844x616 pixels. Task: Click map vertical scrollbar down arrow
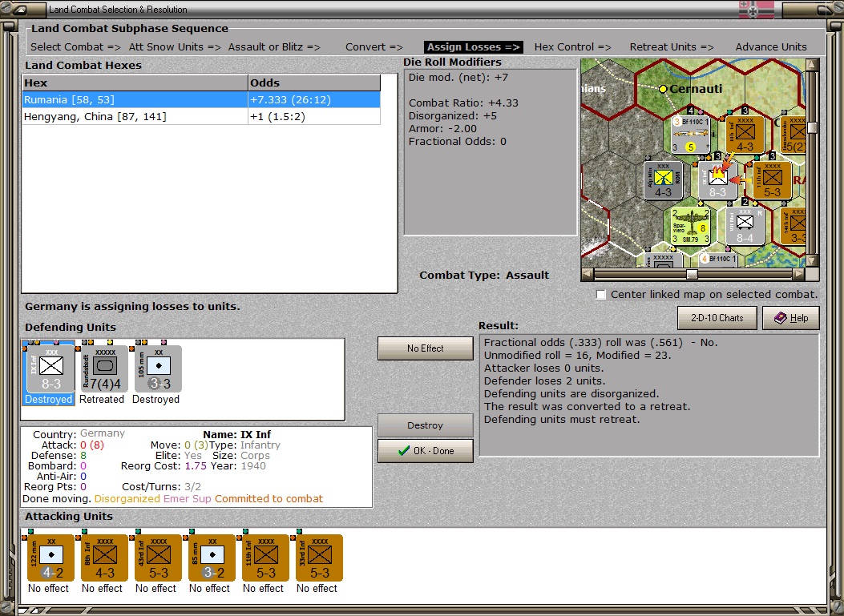[812, 261]
